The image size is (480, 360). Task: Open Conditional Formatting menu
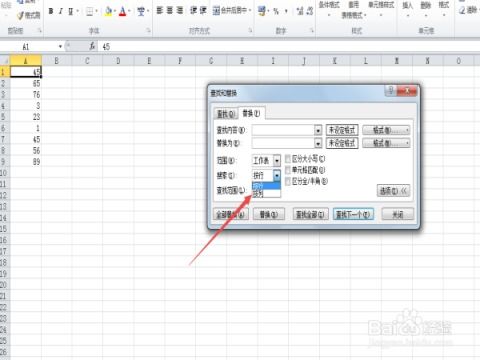point(329,8)
